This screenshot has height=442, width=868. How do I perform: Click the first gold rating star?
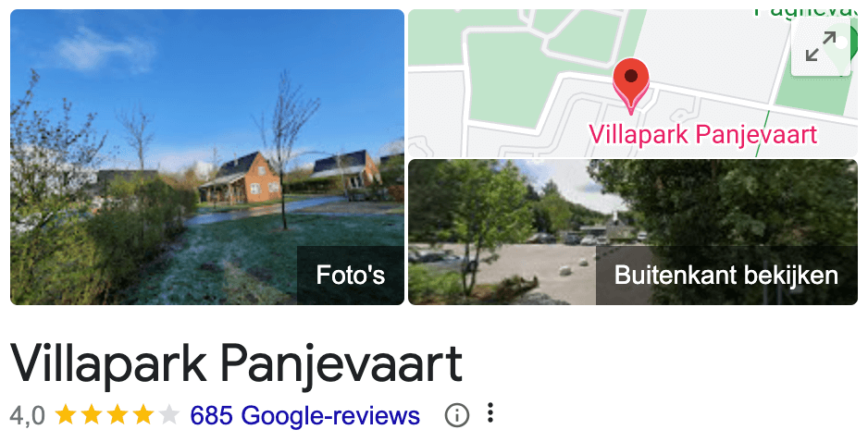(66, 414)
